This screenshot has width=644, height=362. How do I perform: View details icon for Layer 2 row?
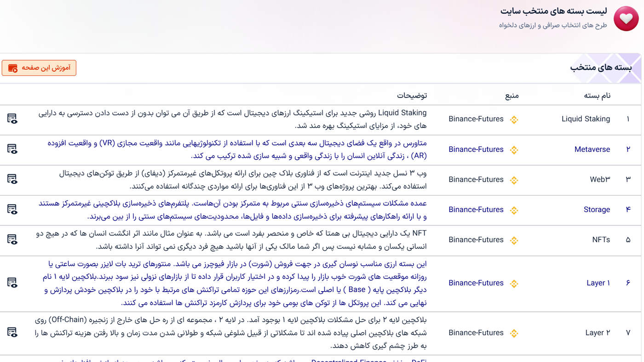point(12,333)
